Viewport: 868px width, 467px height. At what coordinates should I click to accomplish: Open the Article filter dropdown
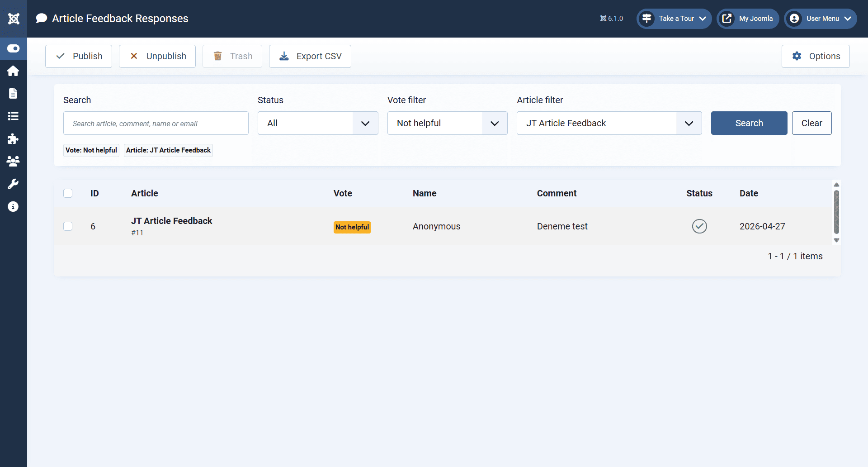[x=609, y=123]
